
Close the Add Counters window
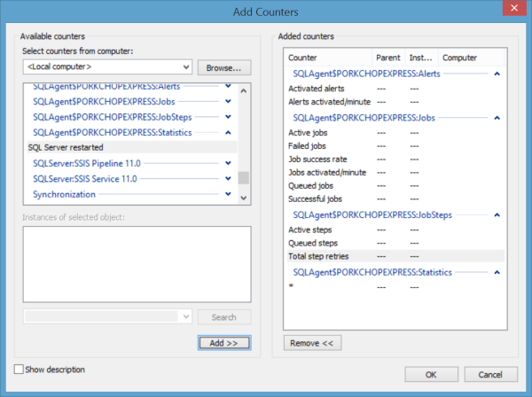[x=514, y=8]
